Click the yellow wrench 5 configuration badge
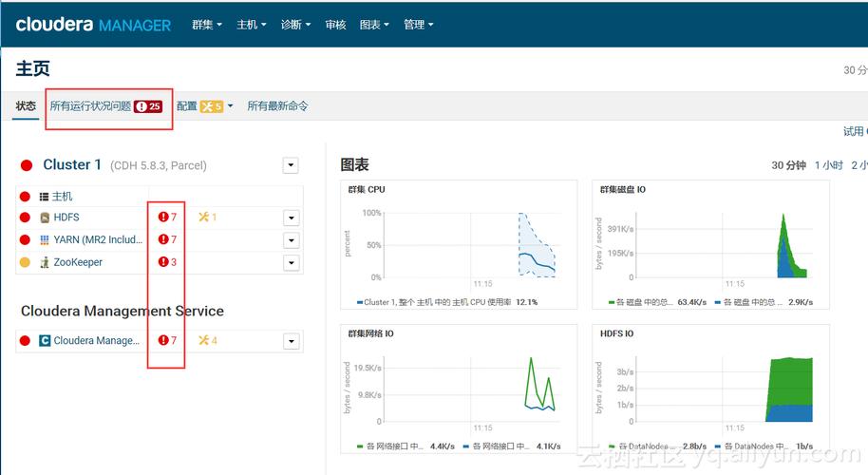 click(x=212, y=106)
